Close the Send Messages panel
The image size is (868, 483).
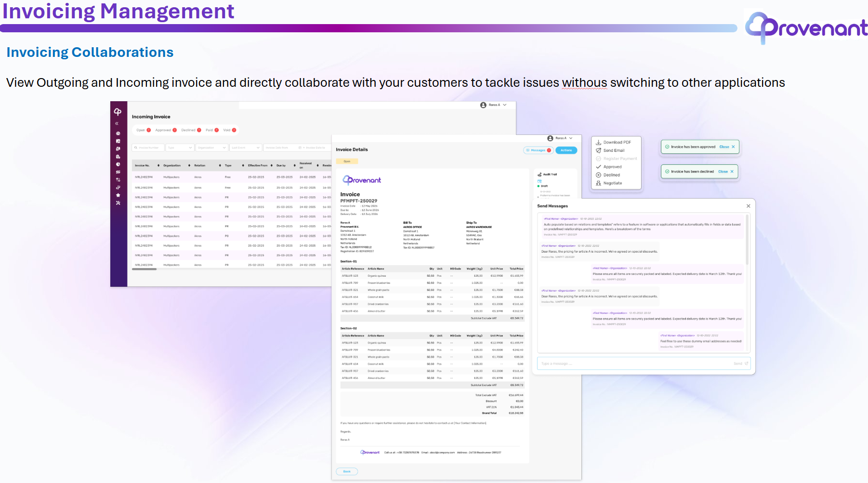coord(748,206)
